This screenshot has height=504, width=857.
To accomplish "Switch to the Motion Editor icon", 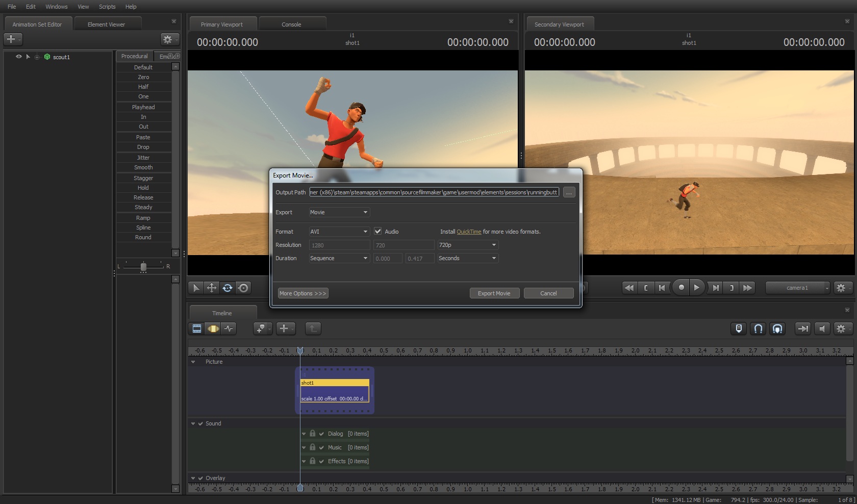I will pos(213,329).
